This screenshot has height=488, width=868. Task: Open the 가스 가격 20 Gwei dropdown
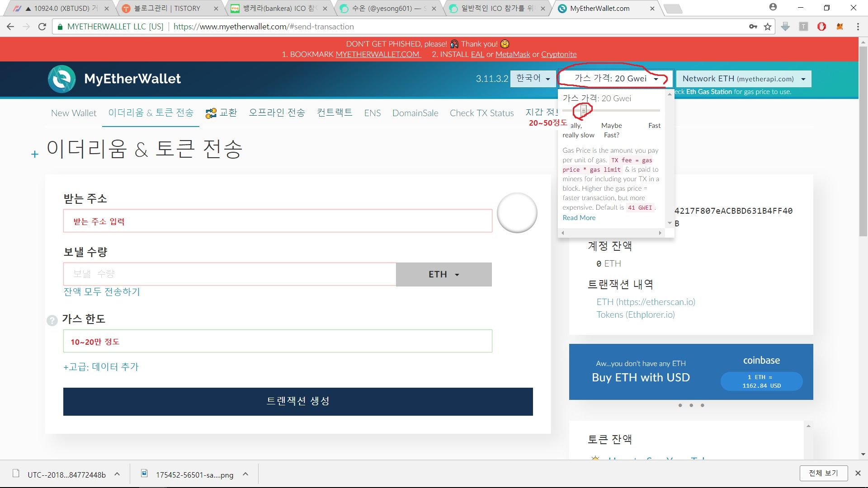616,79
